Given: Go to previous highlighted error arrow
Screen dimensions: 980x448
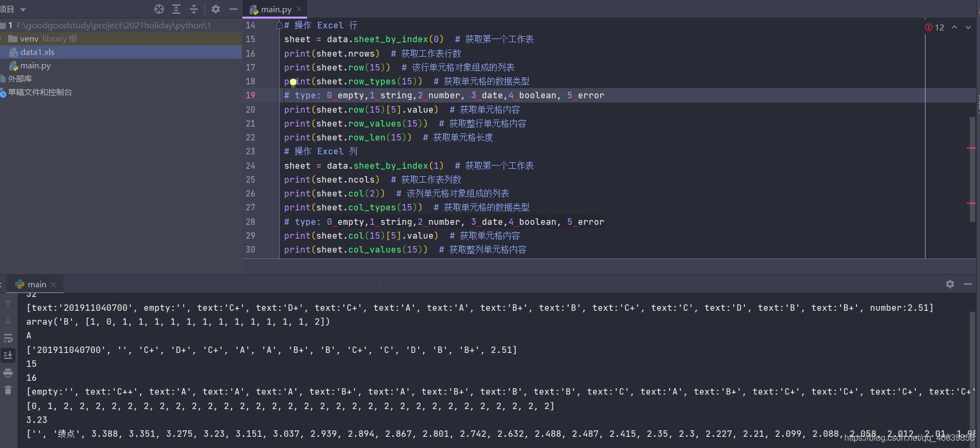Looking at the screenshot, I should click(x=954, y=27).
